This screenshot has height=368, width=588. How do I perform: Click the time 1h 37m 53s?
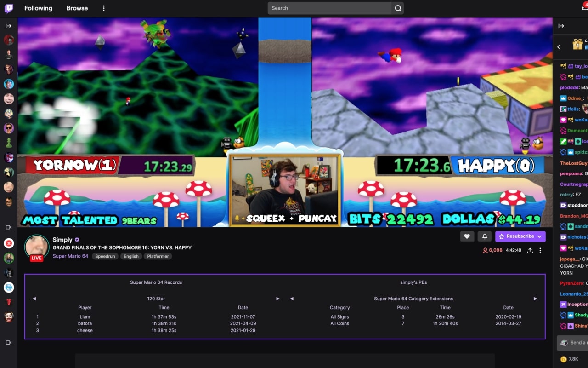point(164,317)
